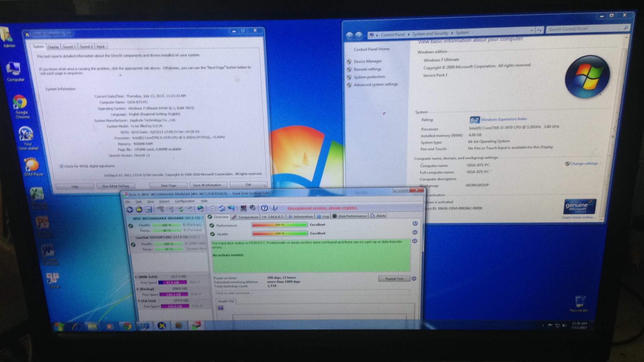Click the globe icon in Hard Disk Sentinel toolbar

click(x=201, y=208)
